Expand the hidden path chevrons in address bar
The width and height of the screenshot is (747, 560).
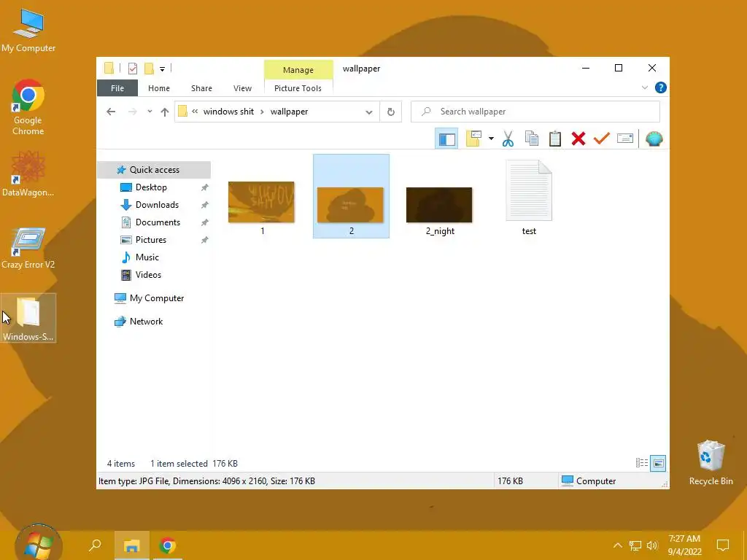point(195,112)
